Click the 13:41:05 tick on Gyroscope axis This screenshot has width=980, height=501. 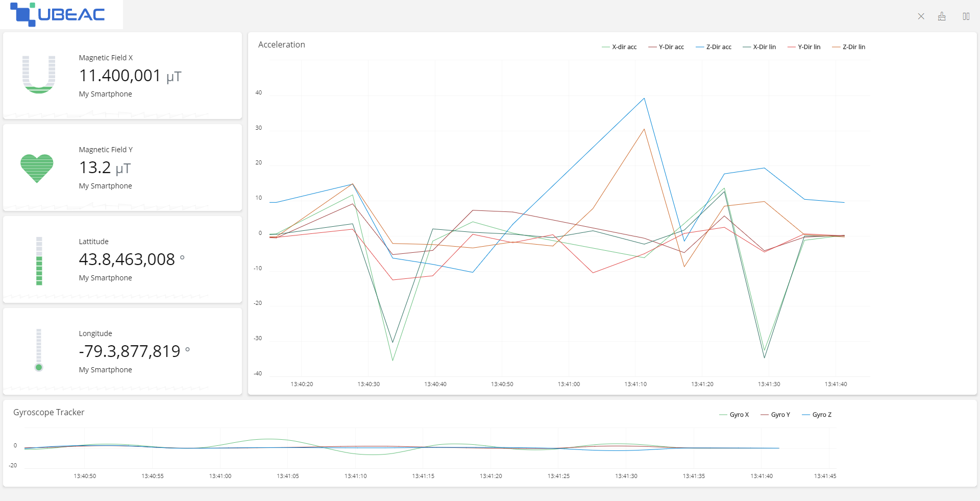[288, 476]
